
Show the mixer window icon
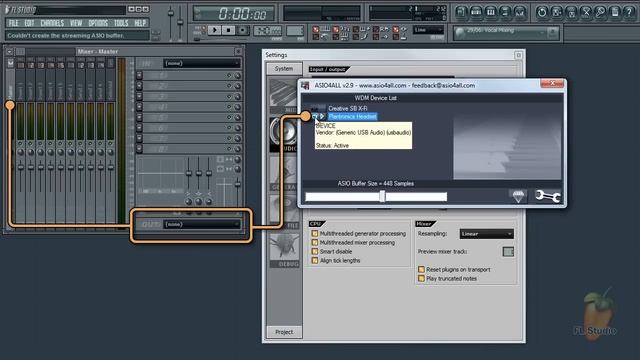point(520,12)
